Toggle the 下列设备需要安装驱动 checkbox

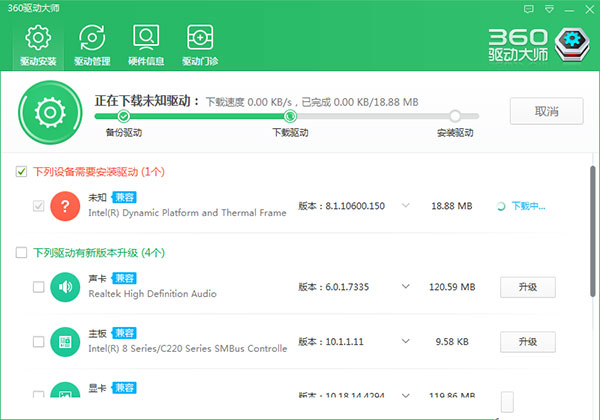pyautogui.click(x=22, y=172)
